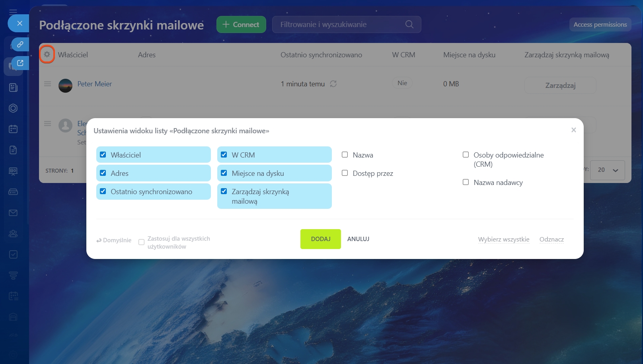The height and width of the screenshot is (364, 643).
Task: Click the drag handle menu for Peter Meier's row
Action: [x=48, y=84]
